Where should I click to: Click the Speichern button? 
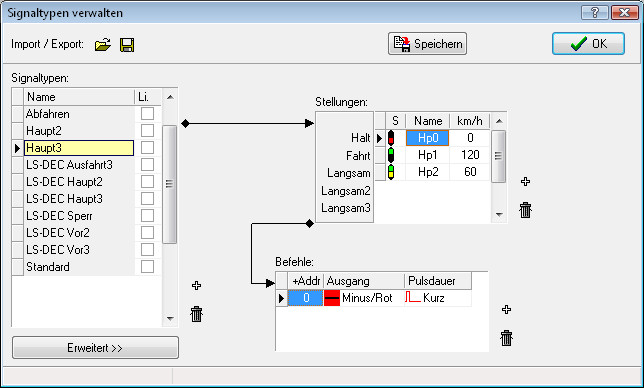click(x=428, y=44)
